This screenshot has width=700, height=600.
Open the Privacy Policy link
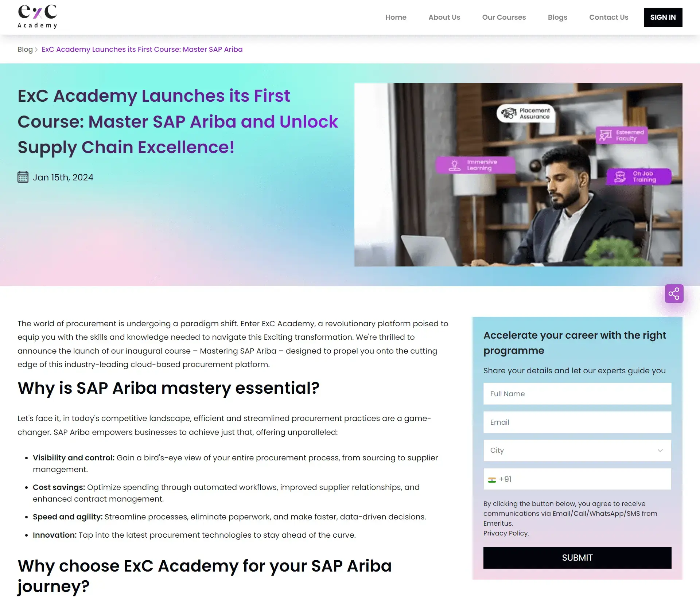point(506,533)
